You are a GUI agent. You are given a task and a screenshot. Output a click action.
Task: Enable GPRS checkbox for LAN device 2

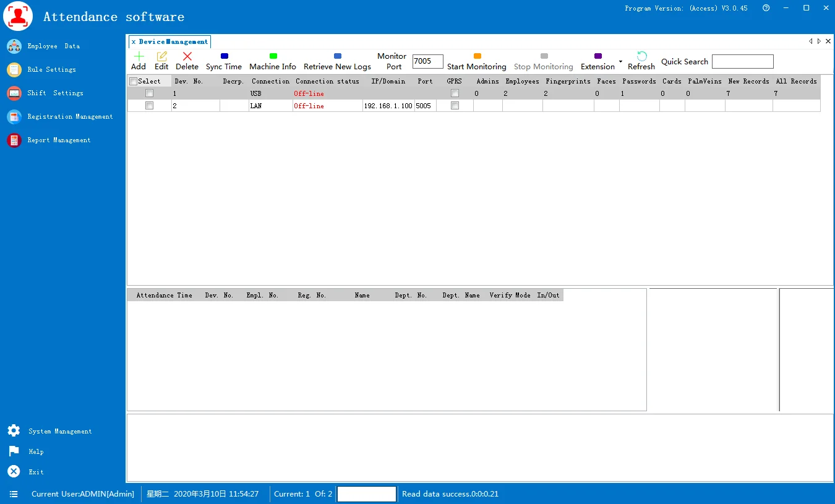pos(455,106)
